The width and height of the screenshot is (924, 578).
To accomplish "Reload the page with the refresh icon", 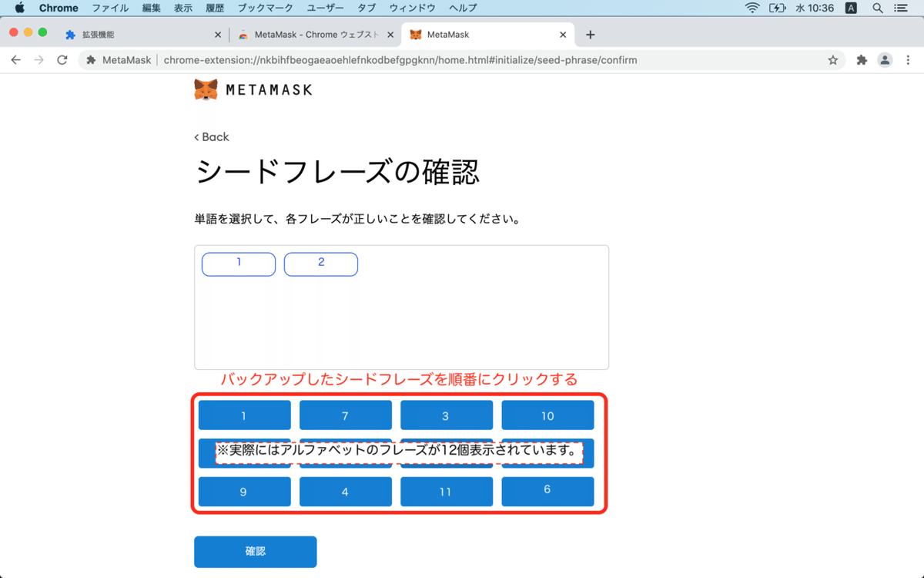I will tap(62, 59).
